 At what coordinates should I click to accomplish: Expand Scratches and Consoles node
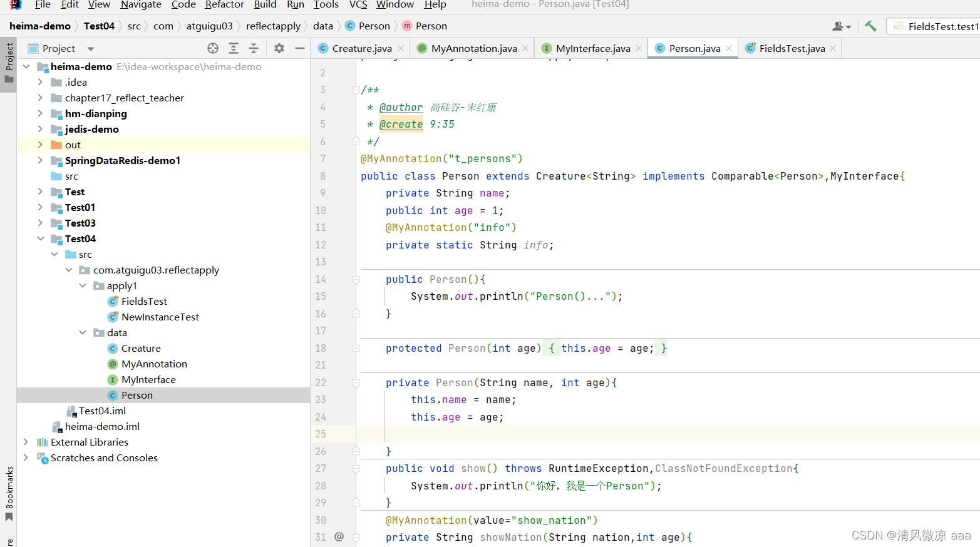coord(26,458)
